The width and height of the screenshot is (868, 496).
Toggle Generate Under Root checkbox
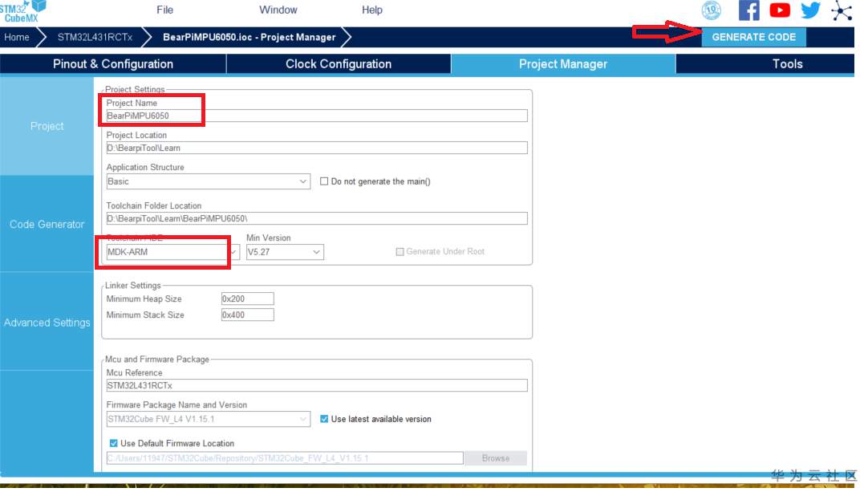(x=400, y=252)
